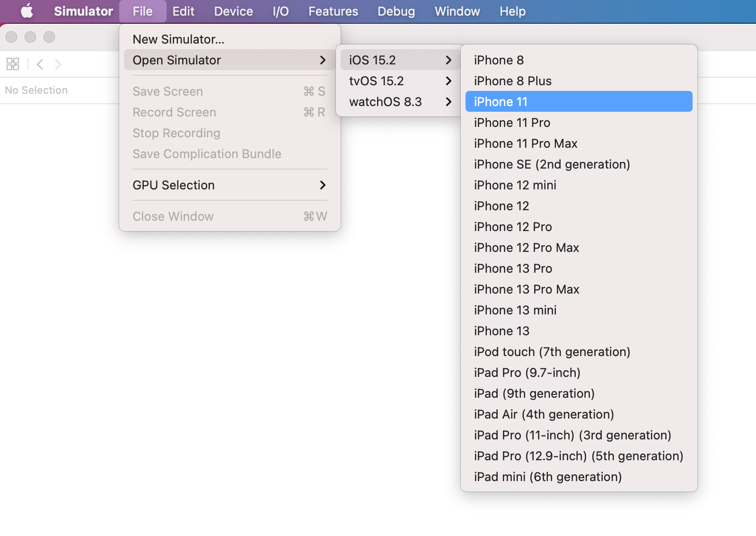Go back with the left chevron

[x=40, y=64]
